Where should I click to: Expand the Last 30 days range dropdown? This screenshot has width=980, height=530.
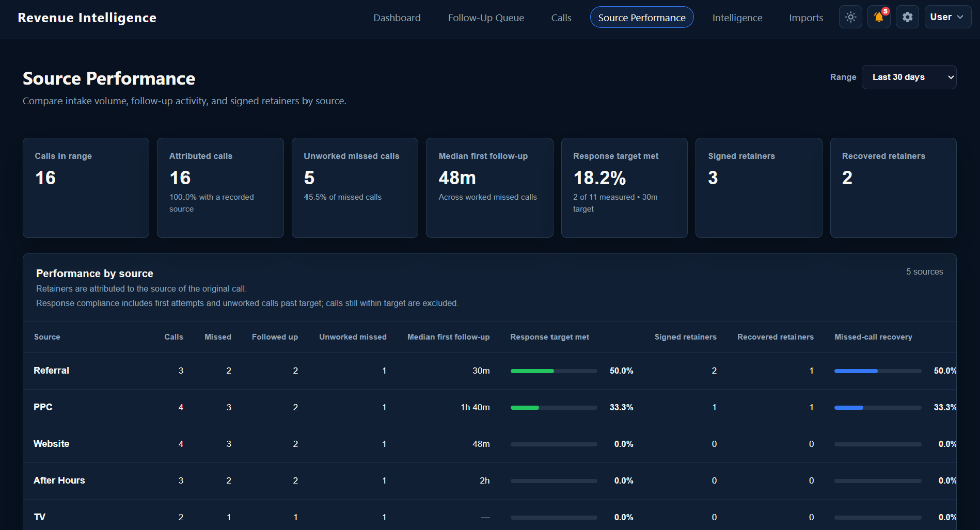click(909, 77)
